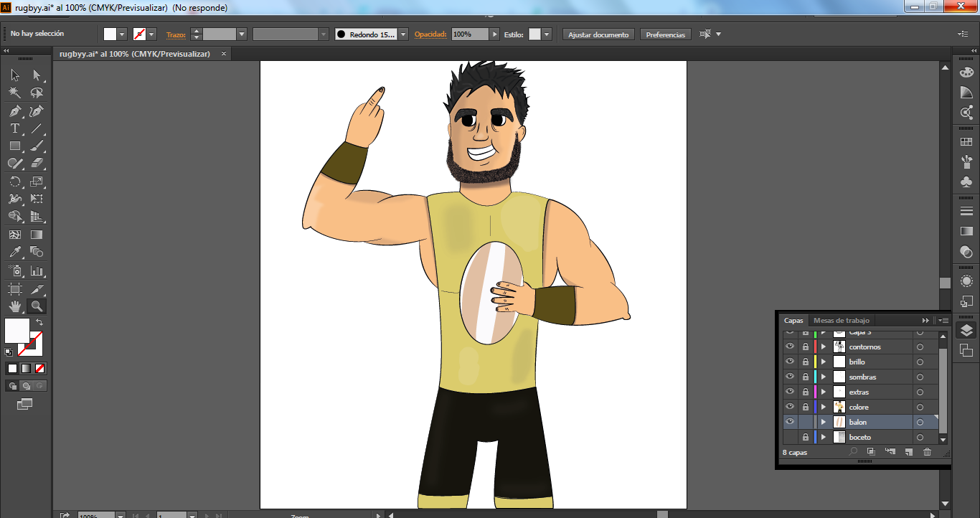Open the fill color dropdown in control bar

(122, 34)
